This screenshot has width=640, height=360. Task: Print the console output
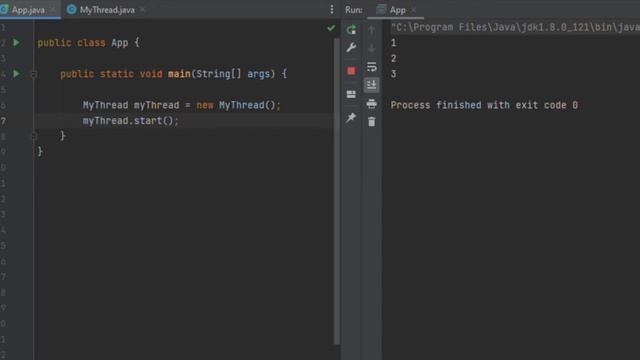[x=371, y=103]
